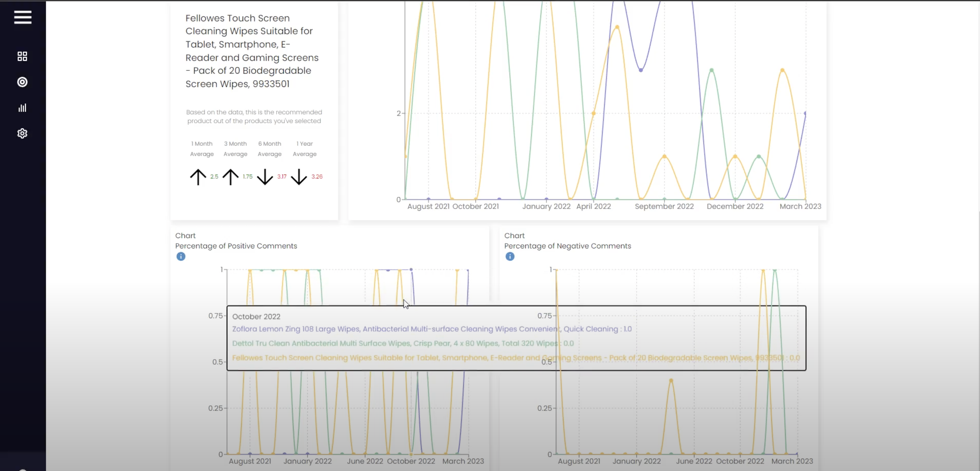980x471 pixels.
Task: Click 'October 2021' label on top chart axis
Action: coord(475,206)
